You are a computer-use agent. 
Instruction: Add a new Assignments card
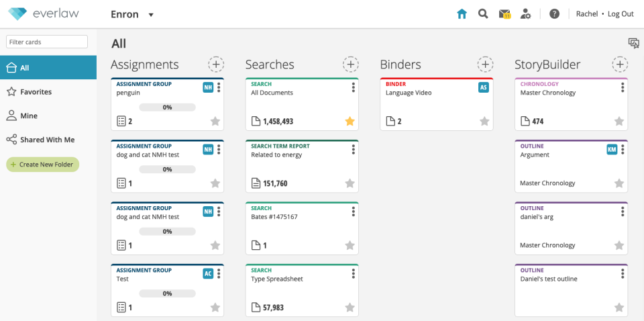click(216, 64)
